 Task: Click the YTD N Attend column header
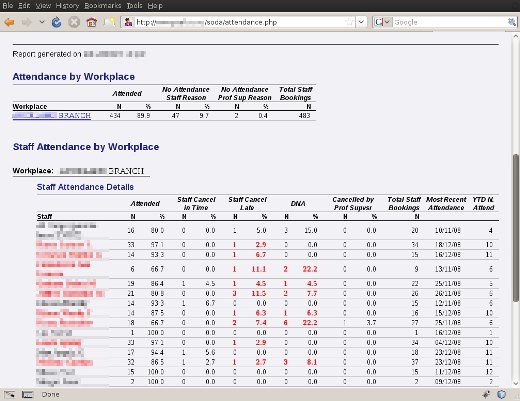pos(483,204)
